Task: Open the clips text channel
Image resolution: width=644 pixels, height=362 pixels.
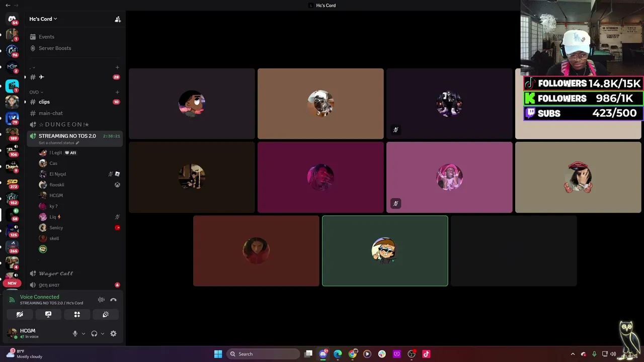Action: 74,102
